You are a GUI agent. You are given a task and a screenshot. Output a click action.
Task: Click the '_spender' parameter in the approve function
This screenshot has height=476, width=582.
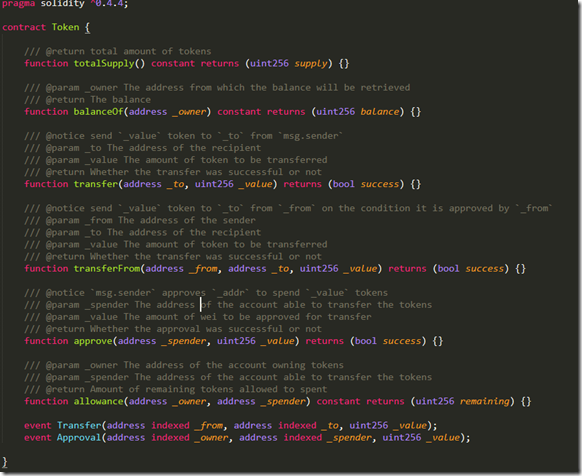pos(183,341)
